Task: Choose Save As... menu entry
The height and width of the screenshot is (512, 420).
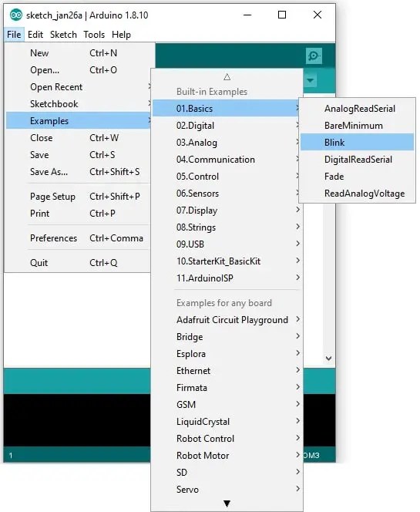Action: tap(79, 172)
